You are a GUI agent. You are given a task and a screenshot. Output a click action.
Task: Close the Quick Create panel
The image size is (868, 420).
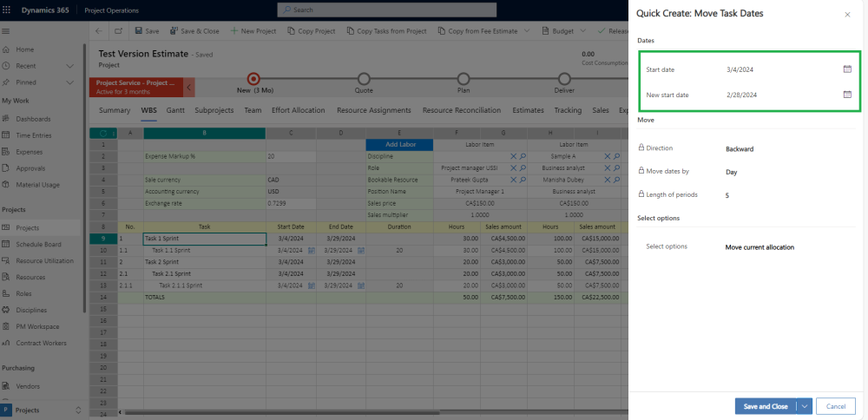coord(847,15)
